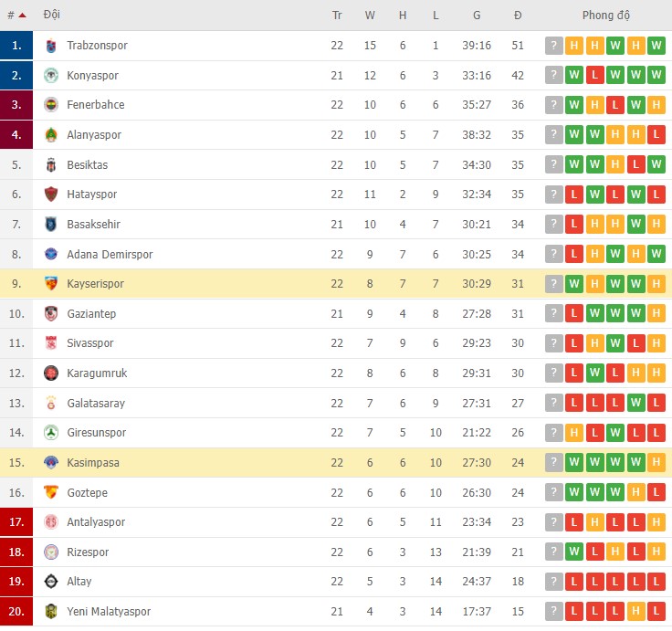Open the Kasimpasa team link

93,463
